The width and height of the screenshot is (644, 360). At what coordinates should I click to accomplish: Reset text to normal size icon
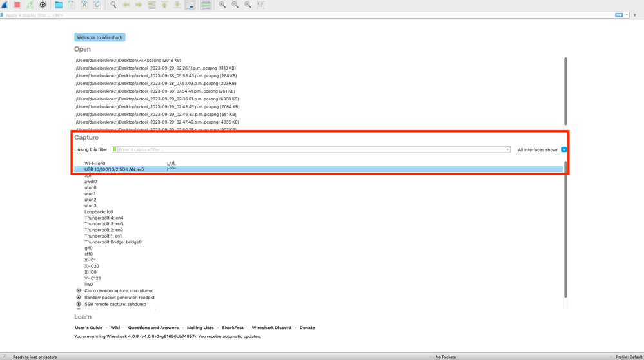point(248,5)
